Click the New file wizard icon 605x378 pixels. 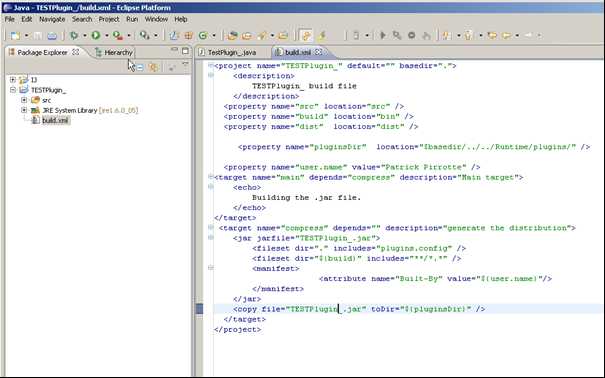click(15, 35)
